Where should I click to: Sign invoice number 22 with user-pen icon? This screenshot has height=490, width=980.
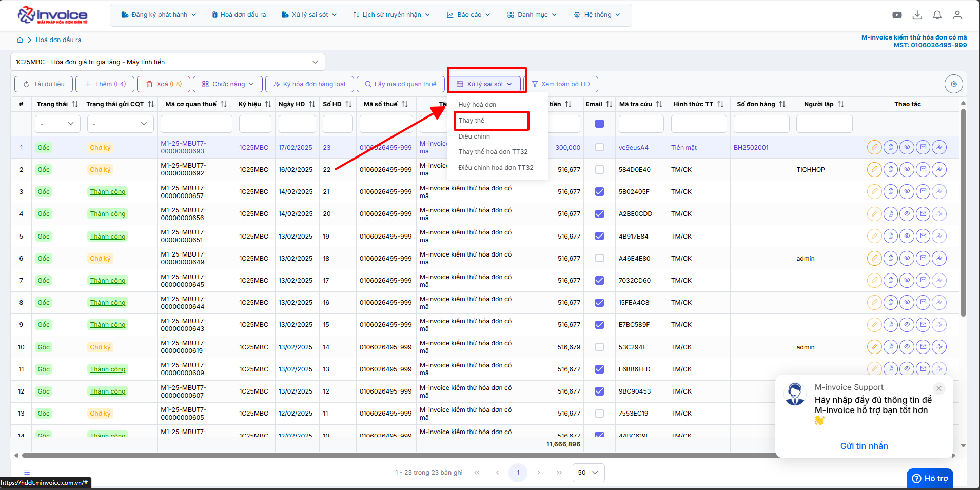[x=939, y=169]
